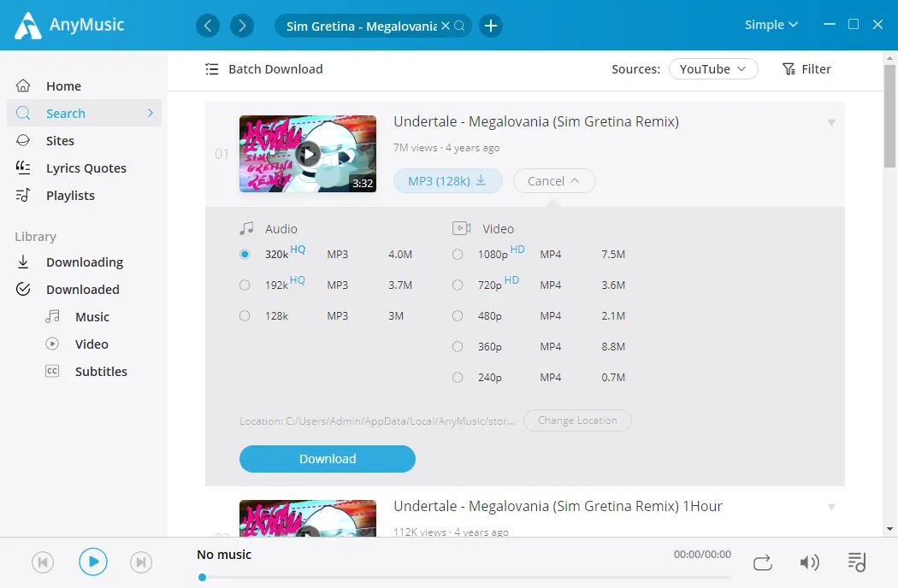Open Lyrics Quotes from the sidebar
The image size is (898, 588).
[86, 168]
